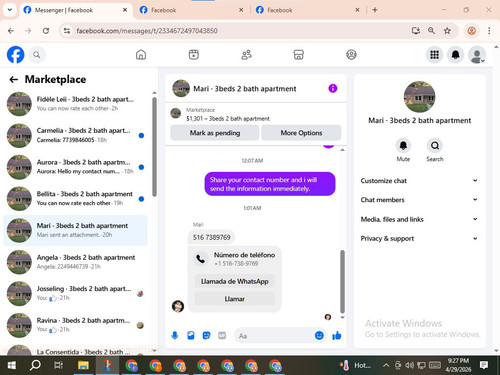Show hidden system tray icons
The image size is (500, 375).
point(386,366)
